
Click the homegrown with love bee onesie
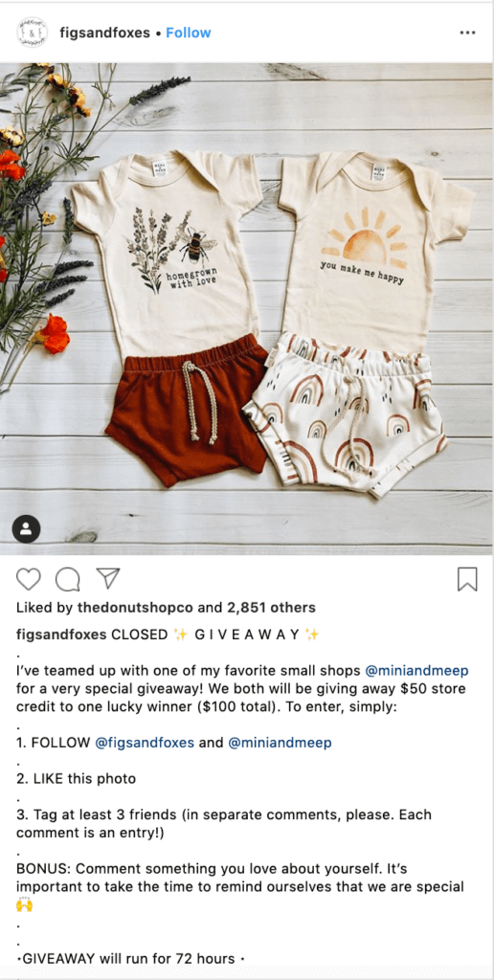point(172,253)
